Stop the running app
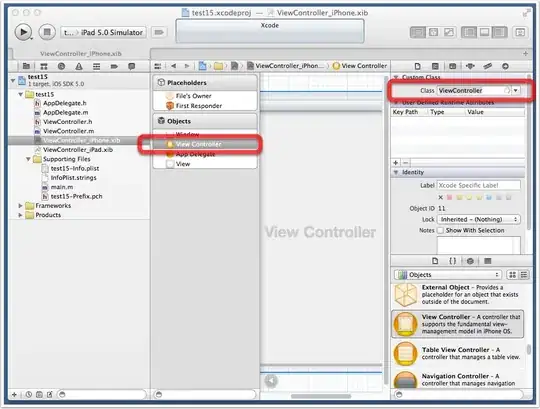 click(x=46, y=32)
